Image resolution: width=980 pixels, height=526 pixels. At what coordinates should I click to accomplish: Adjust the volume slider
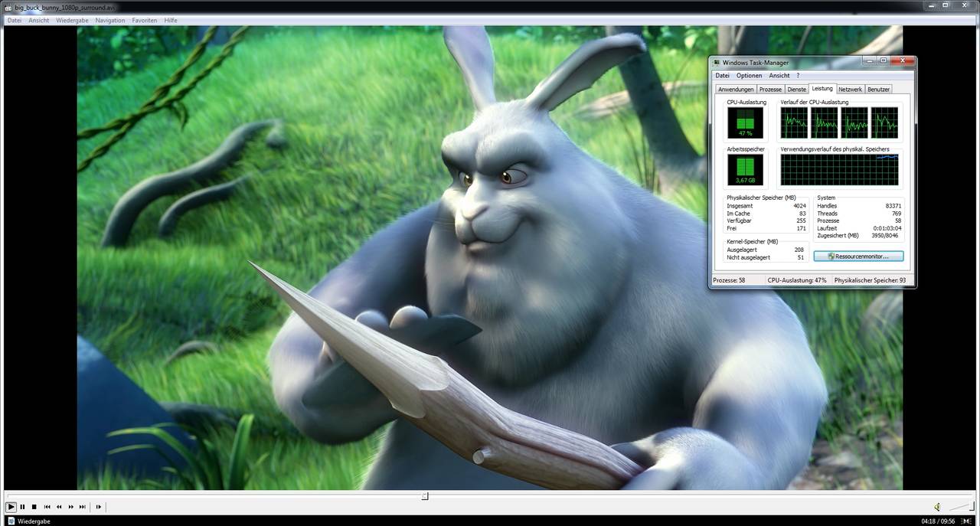pos(962,507)
